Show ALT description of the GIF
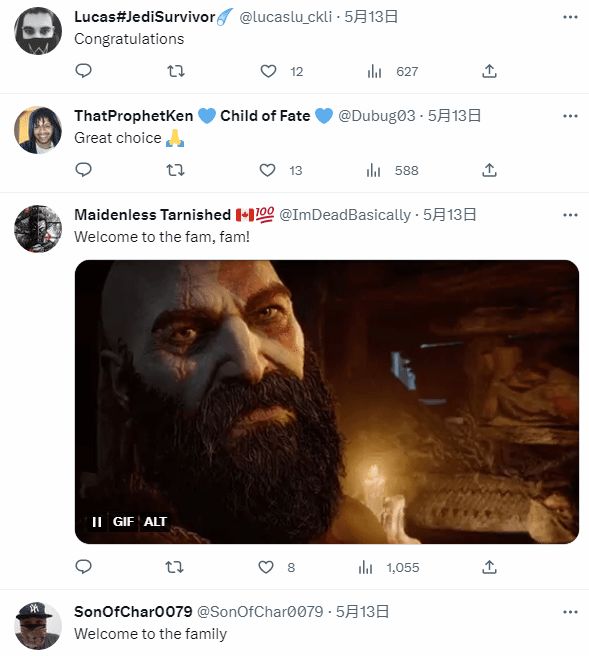This screenshot has height=656, width=589. [x=155, y=522]
